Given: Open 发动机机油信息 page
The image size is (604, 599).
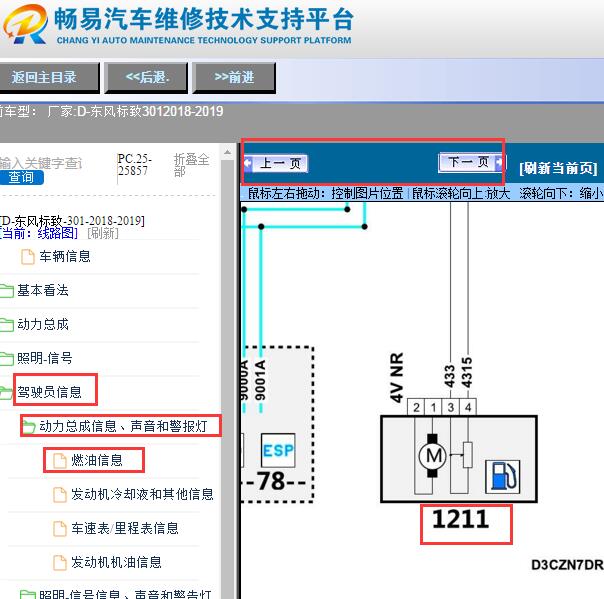Looking at the screenshot, I should point(116,562).
